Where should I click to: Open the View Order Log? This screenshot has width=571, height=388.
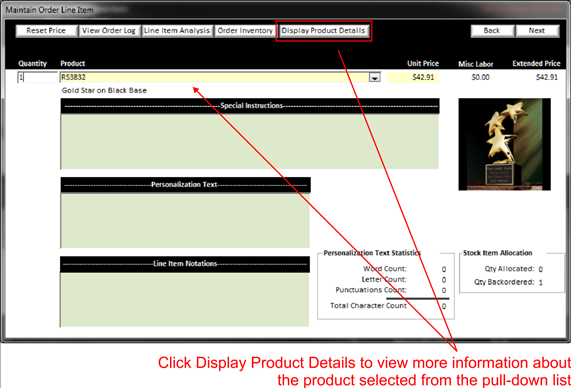coord(109,31)
